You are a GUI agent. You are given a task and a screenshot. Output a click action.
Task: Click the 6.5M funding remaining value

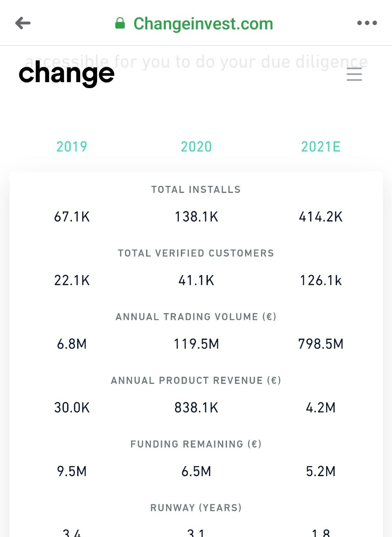pyautogui.click(x=196, y=472)
